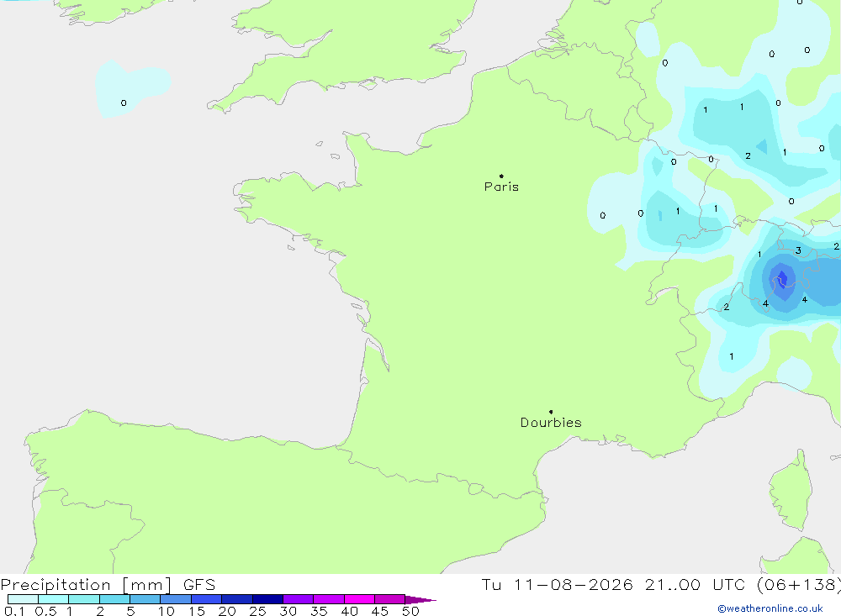Pick the 2–5 mm legend swatch
The width and height of the screenshot is (841, 616).
tap(114, 599)
